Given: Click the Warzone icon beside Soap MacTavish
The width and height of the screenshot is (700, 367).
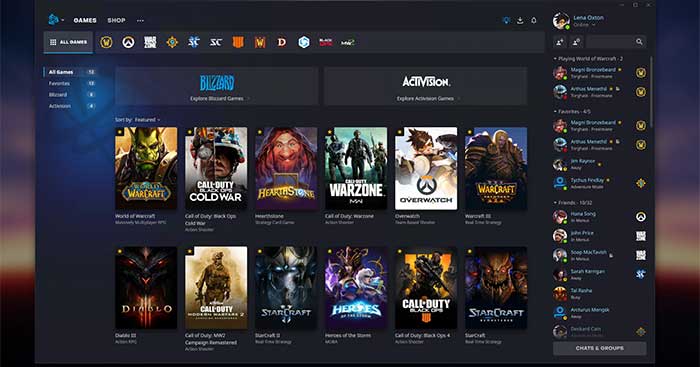Looking at the screenshot, I should pyautogui.click(x=641, y=255).
